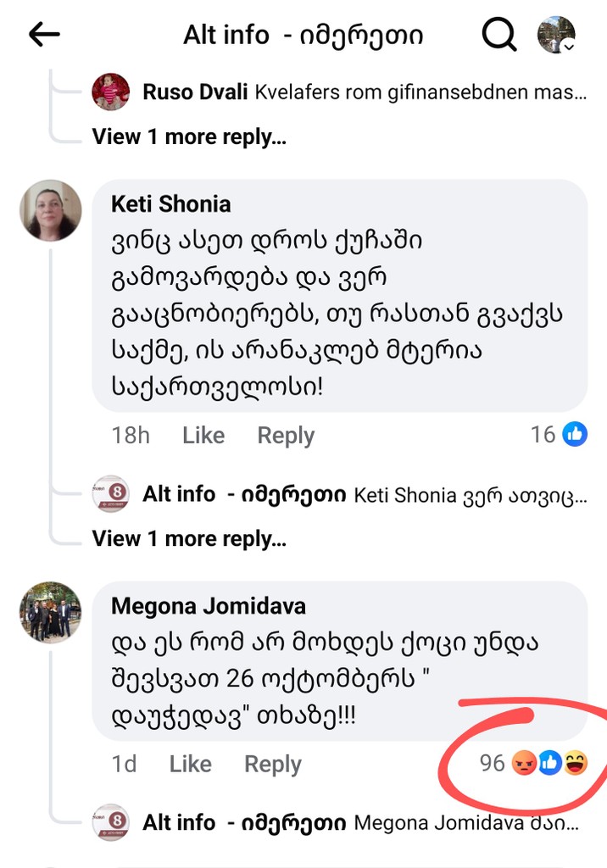Tap Alt info page logo under Keti's comment
Screen dimensions: 607x868
[x=111, y=493]
